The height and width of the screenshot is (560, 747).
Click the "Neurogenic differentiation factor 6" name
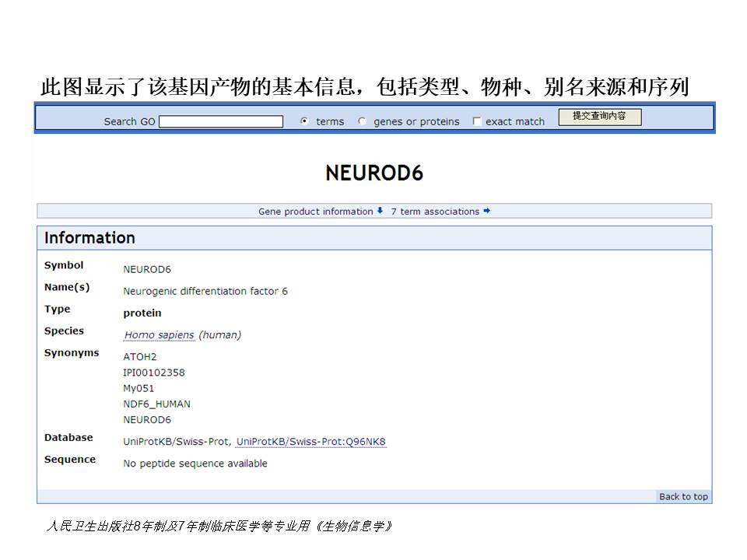tap(205, 292)
